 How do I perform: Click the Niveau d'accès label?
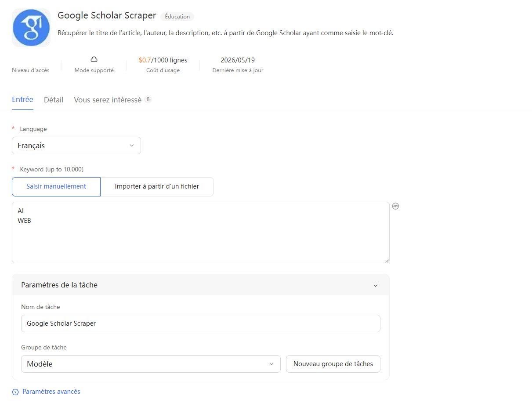[x=31, y=70]
